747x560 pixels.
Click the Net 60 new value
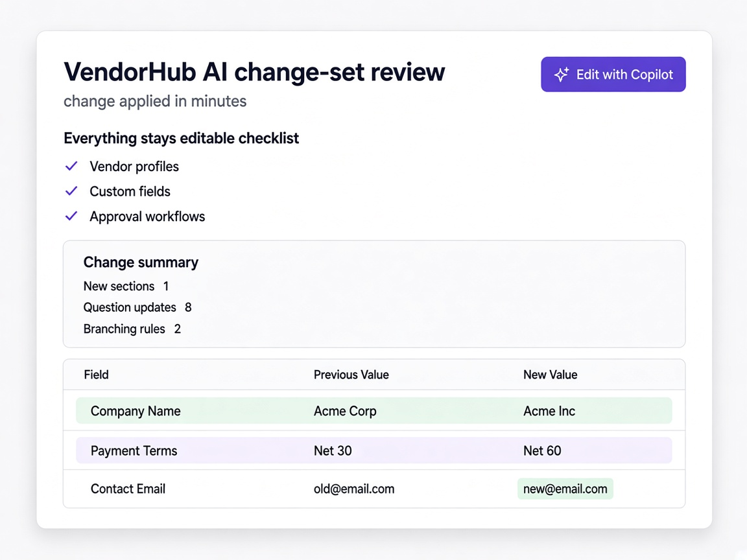pyautogui.click(x=542, y=450)
